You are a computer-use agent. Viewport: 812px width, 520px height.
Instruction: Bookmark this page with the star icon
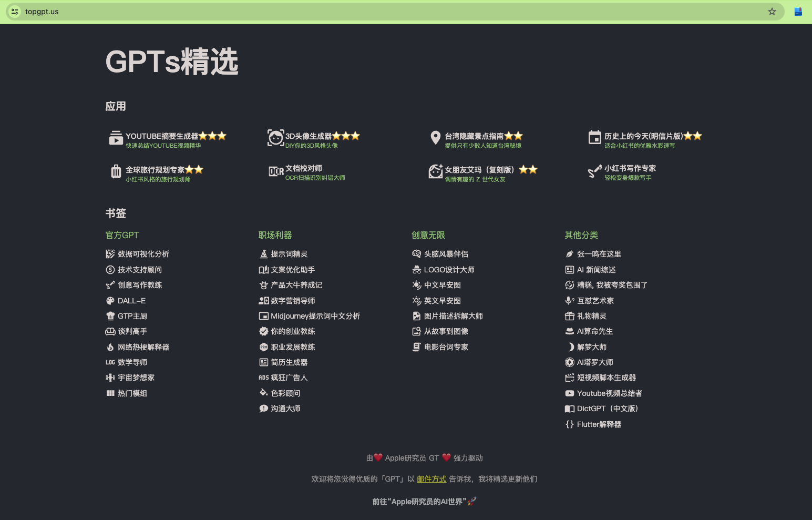(772, 12)
